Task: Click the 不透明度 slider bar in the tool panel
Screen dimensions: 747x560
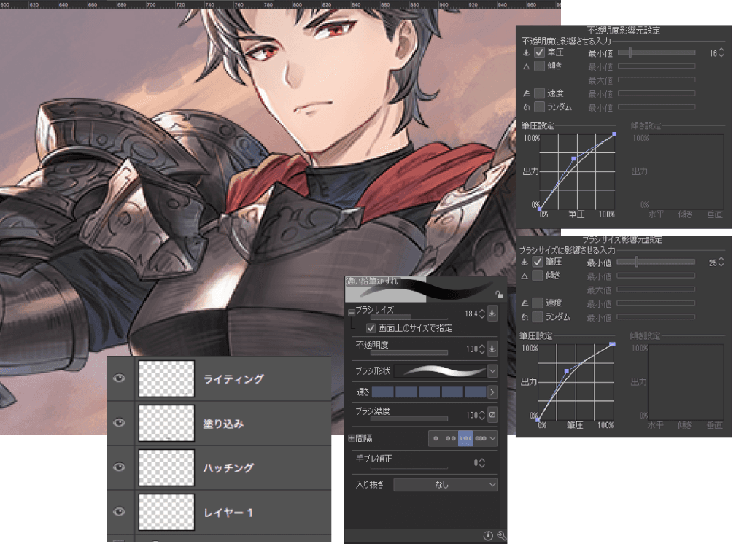Action: coord(409,353)
